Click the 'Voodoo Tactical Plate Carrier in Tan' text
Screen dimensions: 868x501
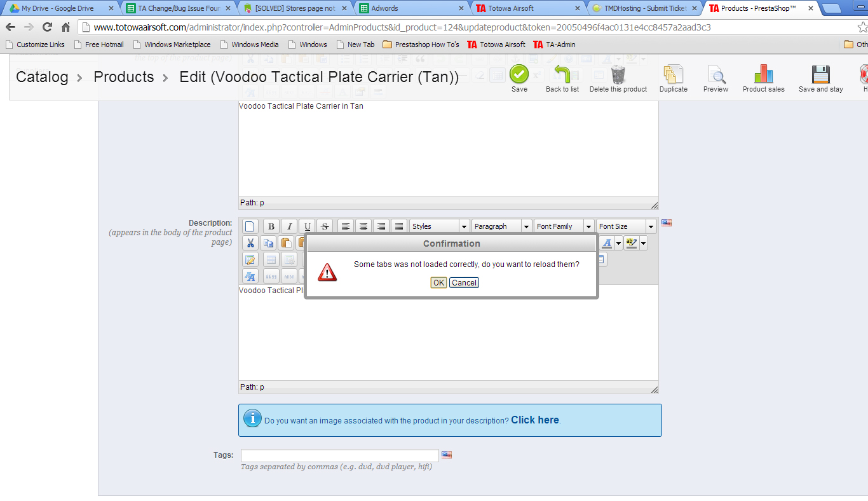[301, 106]
